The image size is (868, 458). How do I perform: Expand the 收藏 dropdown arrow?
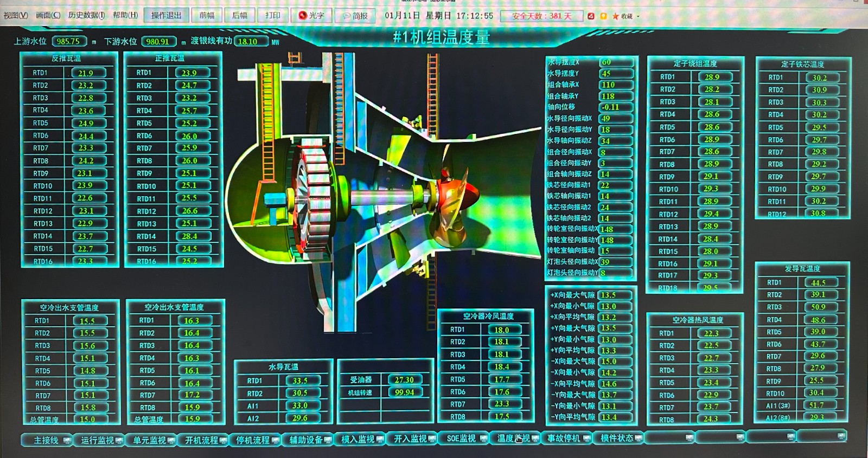pos(638,16)
